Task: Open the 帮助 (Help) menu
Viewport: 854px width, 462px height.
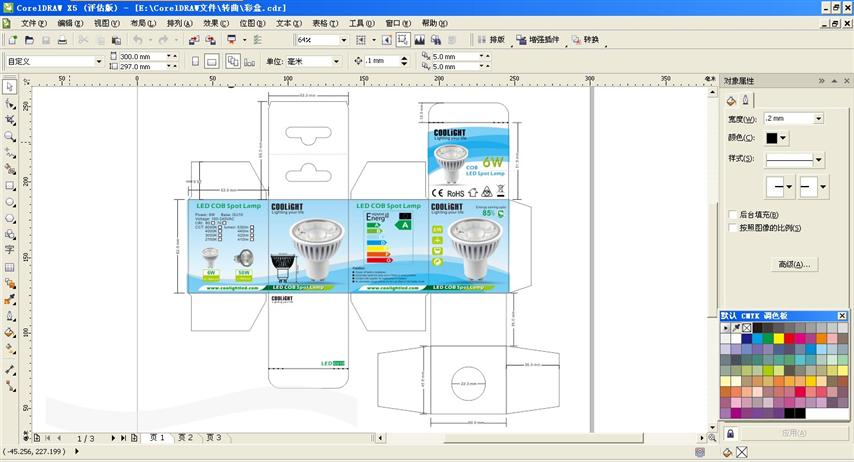Action: coord(435,23)
